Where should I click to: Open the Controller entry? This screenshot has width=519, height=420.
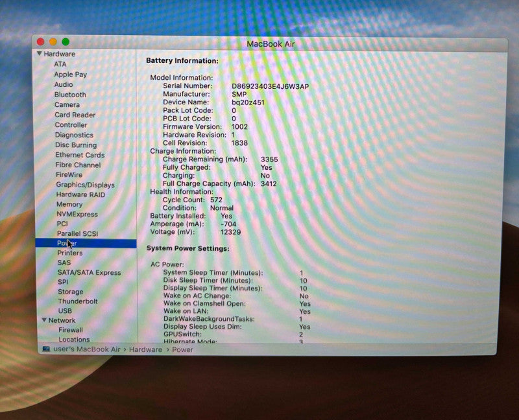(x=71, y=125)
